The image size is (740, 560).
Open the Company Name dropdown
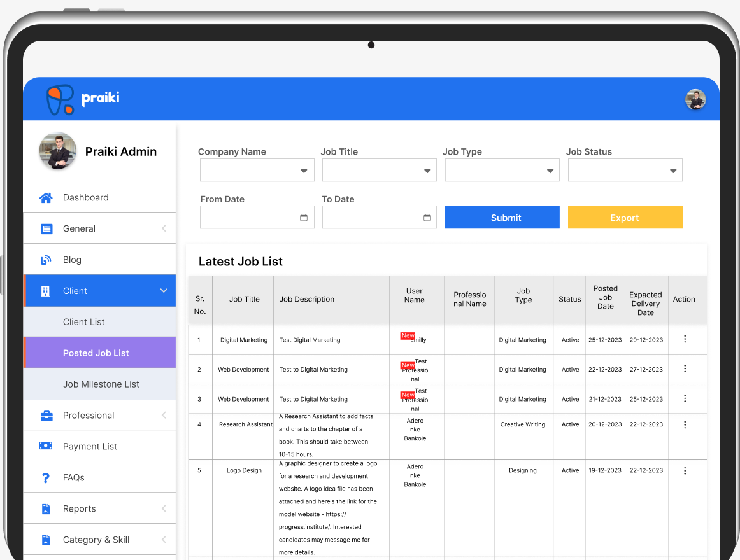point(257,171)
